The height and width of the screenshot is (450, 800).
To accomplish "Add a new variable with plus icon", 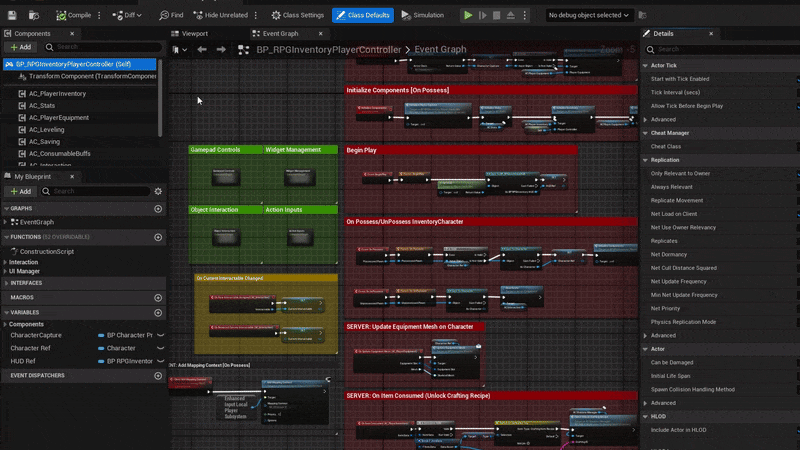I will click(158, 312).
